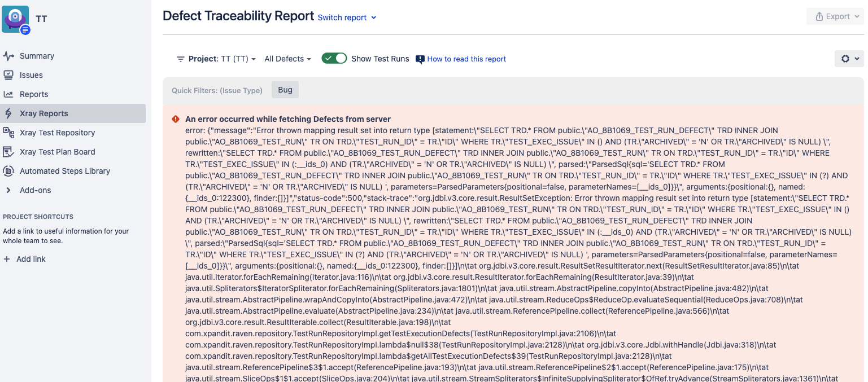Open Reports from the sidebar menu

(x=34, y=94)
